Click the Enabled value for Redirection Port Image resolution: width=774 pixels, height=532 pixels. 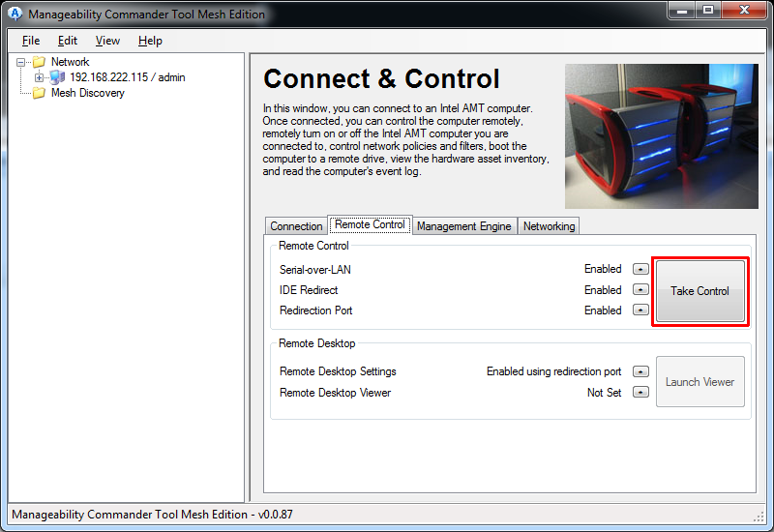coord(603,310)
